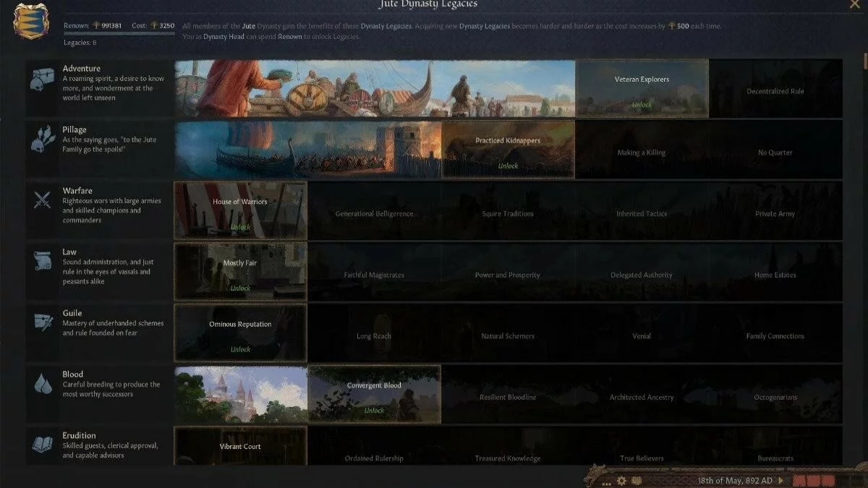This screenshot has width=868, height=488.
Task: Click the Erudition track title
Action: [80, 435]
